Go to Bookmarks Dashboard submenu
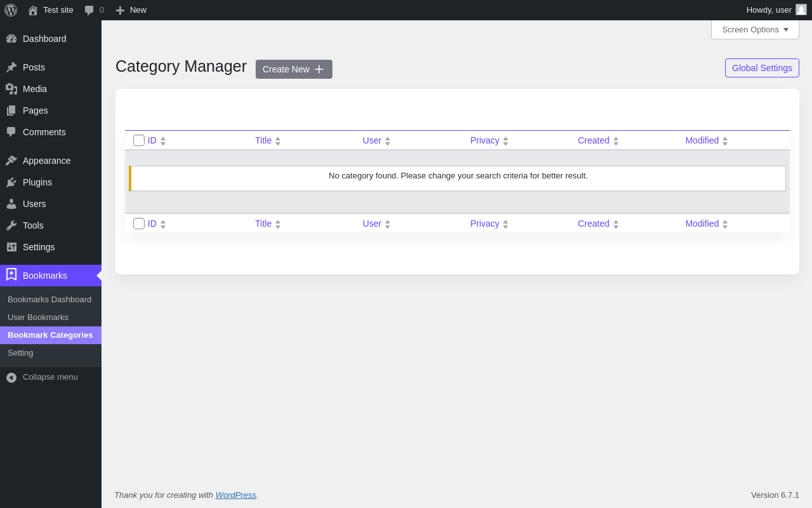The height and width of the screenshot is (508, 812). [49, 300]
